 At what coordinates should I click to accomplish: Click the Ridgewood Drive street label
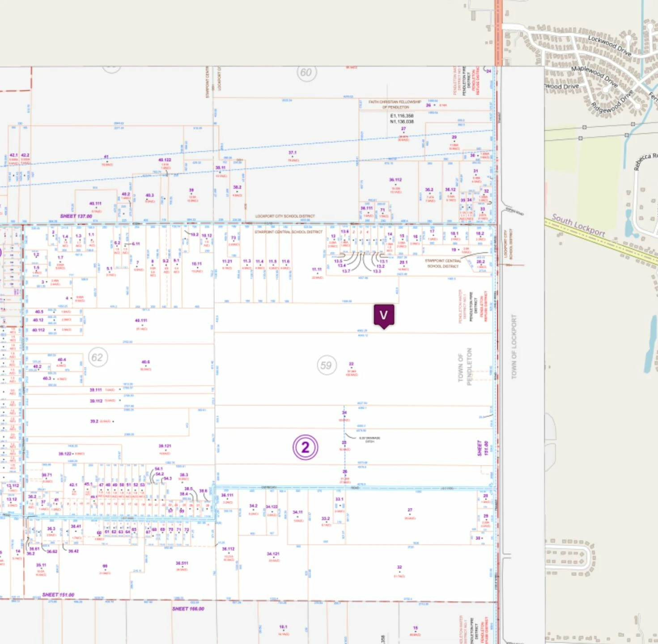click(612, 102)
